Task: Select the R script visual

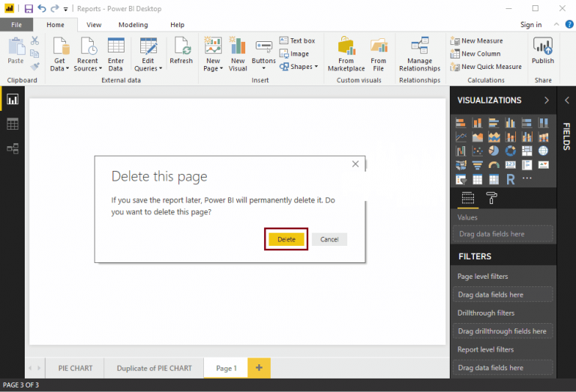Action: pos(510,179)
